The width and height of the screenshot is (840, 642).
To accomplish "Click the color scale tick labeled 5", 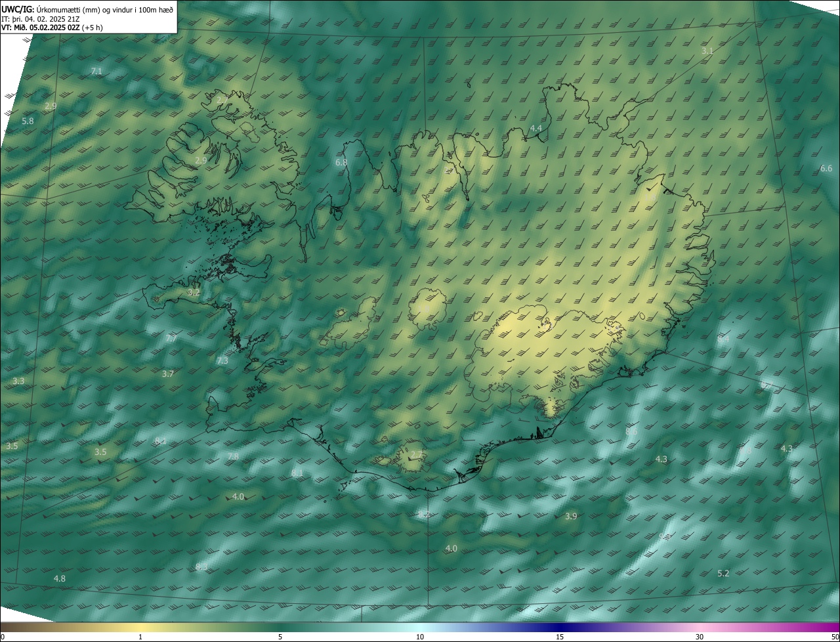I will (x=280, y=637).
